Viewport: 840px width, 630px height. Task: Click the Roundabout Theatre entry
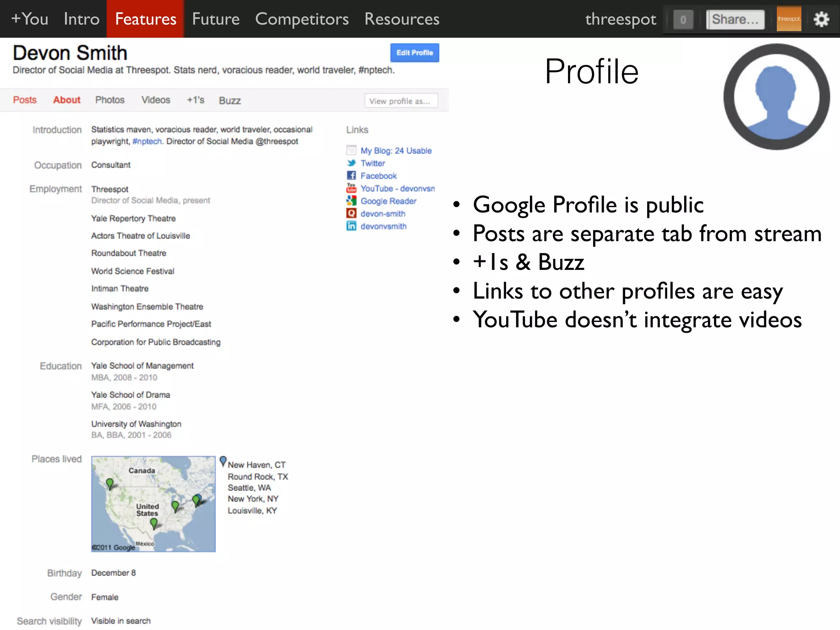pos(129,253)
